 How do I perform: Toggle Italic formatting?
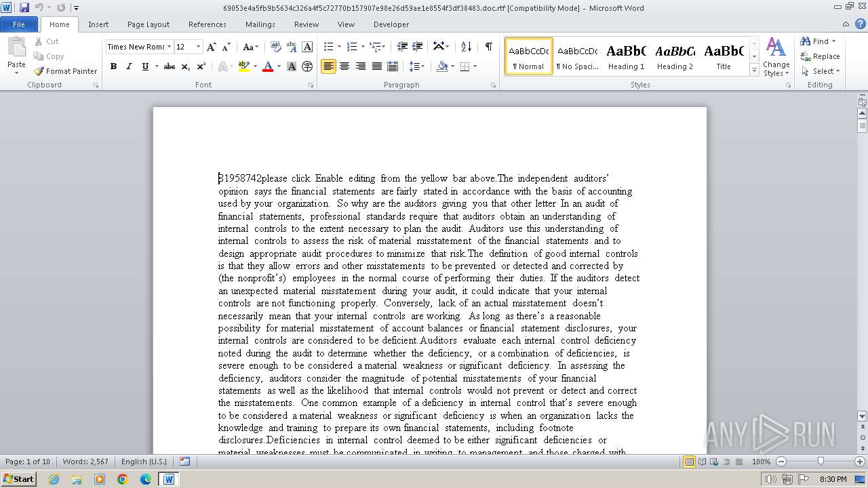(129, 66)
